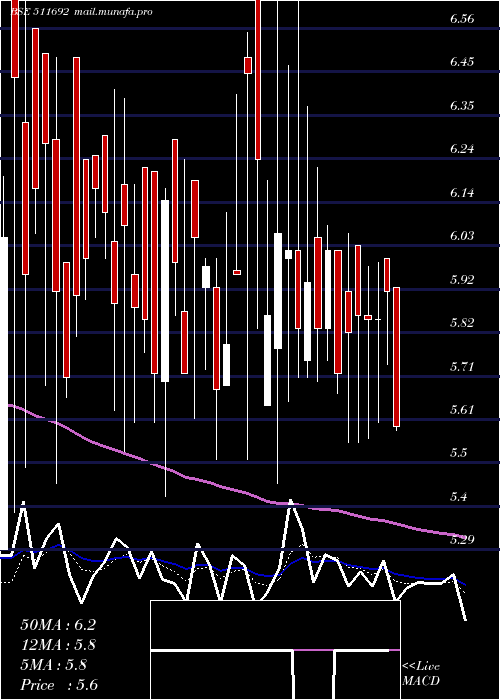Click the '5MA : 5.8' readout
The image size is (500, 700).
coord(54,665)
